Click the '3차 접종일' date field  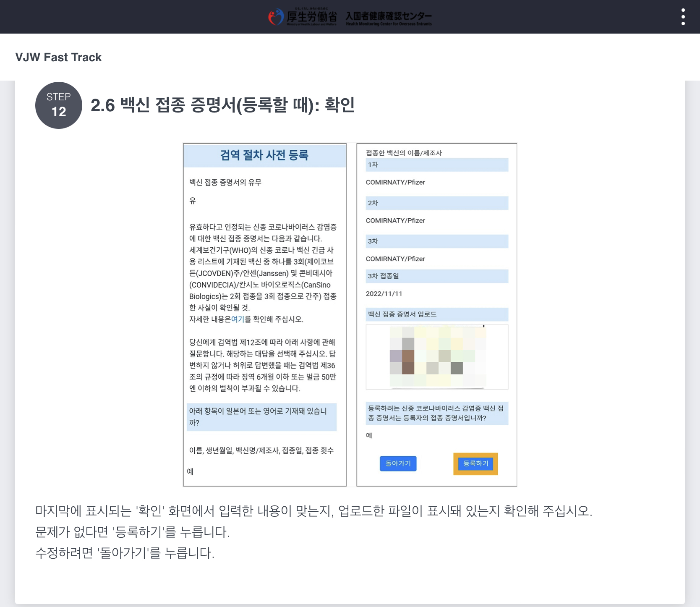437,276
